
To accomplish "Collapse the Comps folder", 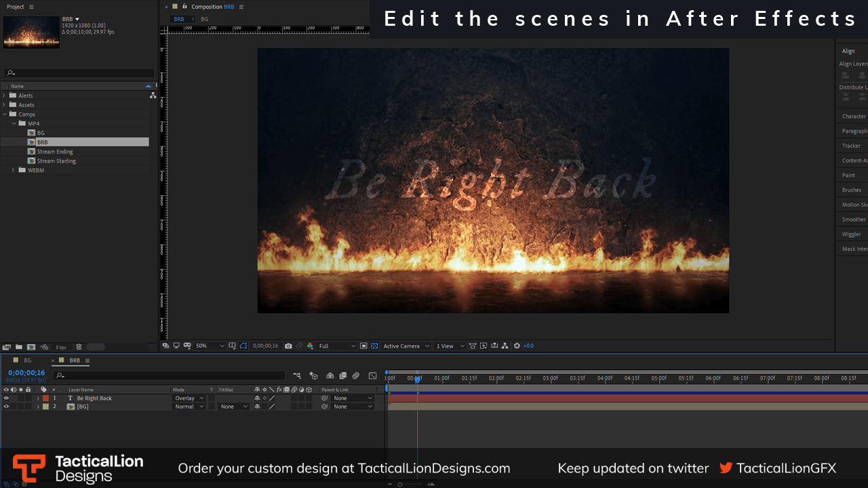I will coord(4,115).
